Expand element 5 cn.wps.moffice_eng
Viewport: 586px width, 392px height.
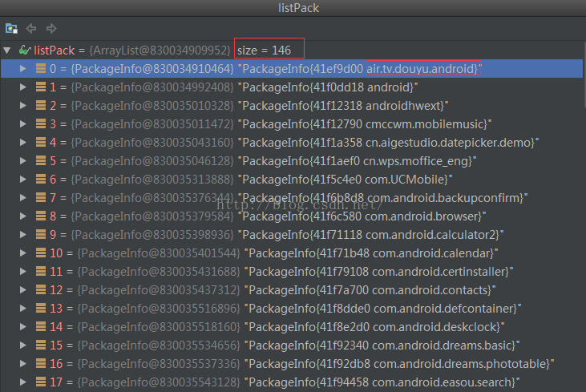22,160
